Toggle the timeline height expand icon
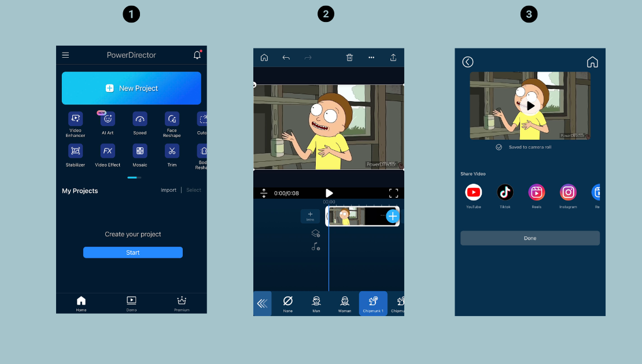The height and width of the screenshot is (364, 642). [264, 193]
